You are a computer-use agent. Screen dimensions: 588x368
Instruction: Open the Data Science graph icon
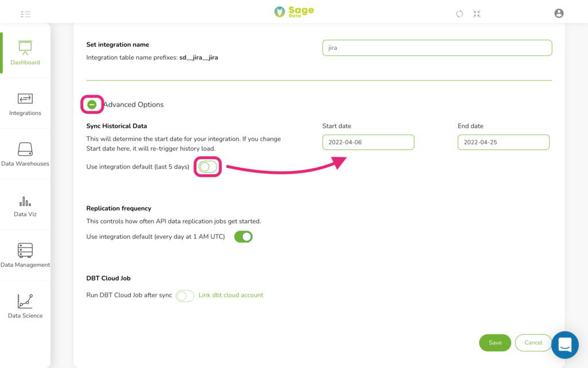[x=25, y=301]
